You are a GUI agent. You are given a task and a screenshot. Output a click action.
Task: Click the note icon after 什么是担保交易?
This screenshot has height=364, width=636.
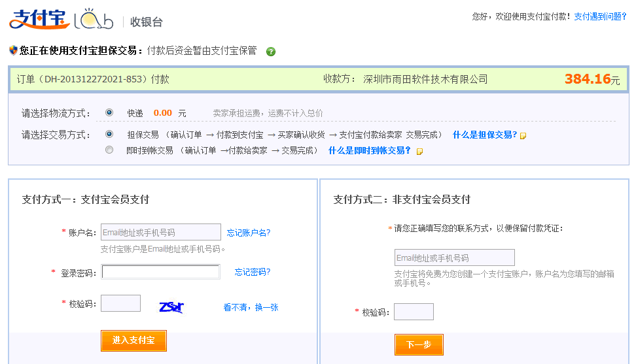tap(523, 136)
